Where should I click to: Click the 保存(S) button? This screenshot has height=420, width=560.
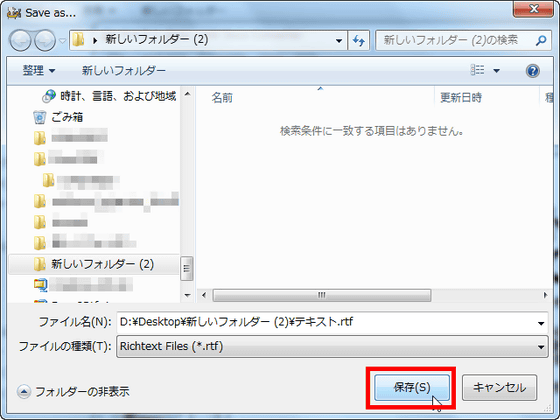click(411, 387)
